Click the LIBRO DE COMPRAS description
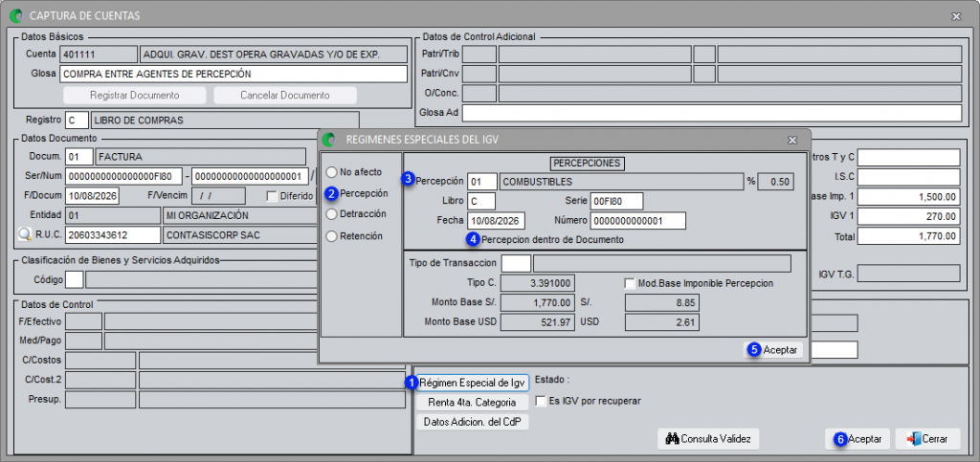 (225, 120)
